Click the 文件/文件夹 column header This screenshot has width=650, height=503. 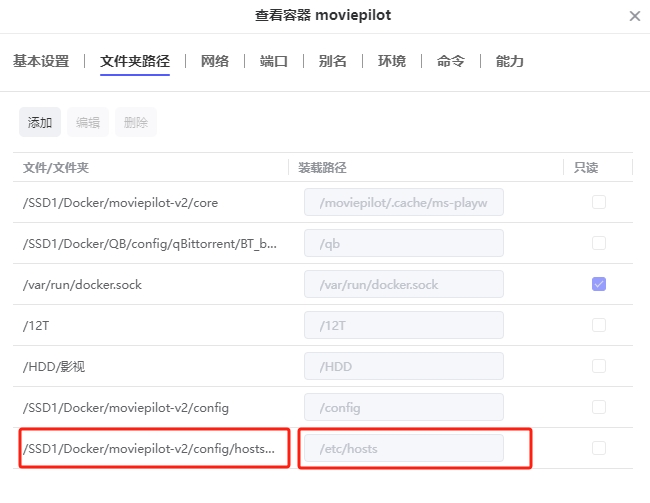(x=56, y=167)
